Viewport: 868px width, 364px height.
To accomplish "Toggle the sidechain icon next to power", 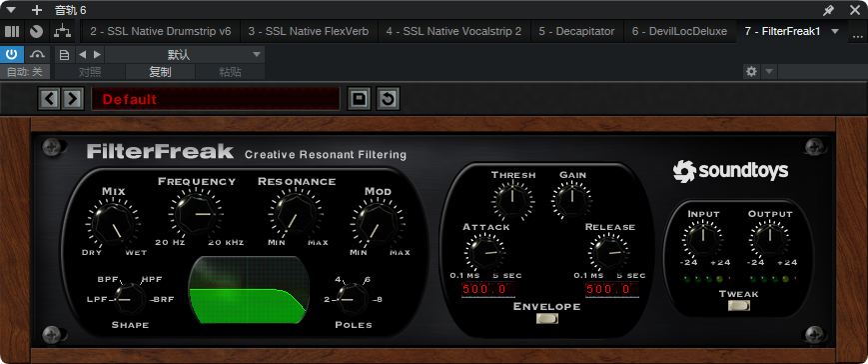I will 38,54.
